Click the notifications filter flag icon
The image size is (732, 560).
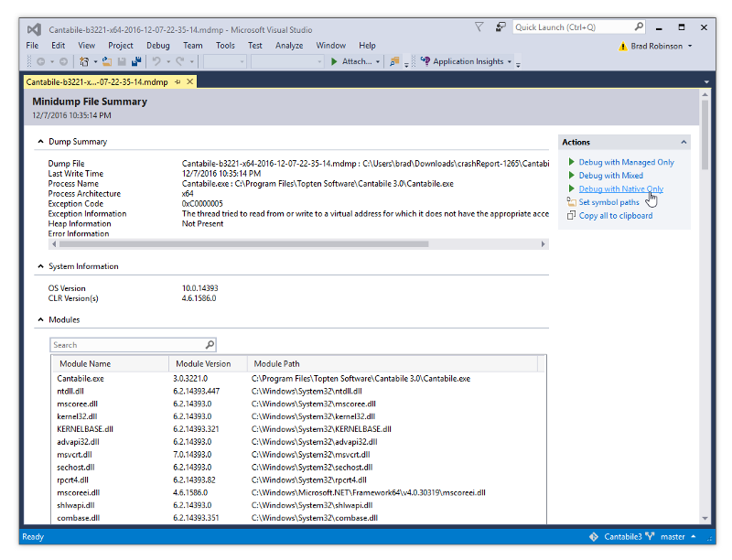pos(479,27)
